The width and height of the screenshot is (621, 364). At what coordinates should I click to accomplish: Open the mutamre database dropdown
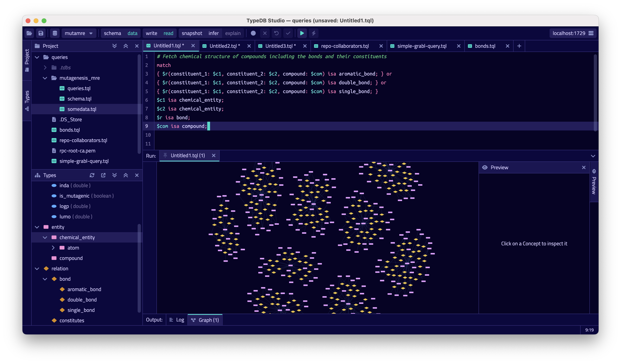point(79,33)
